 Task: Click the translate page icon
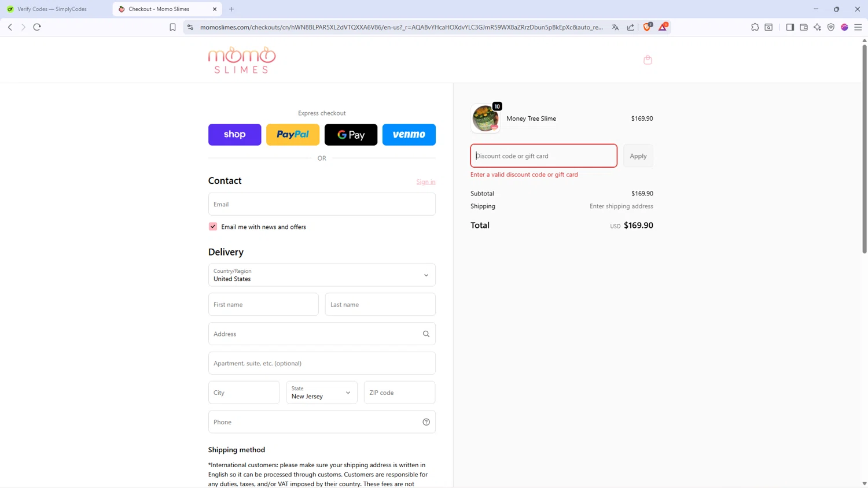615,27
